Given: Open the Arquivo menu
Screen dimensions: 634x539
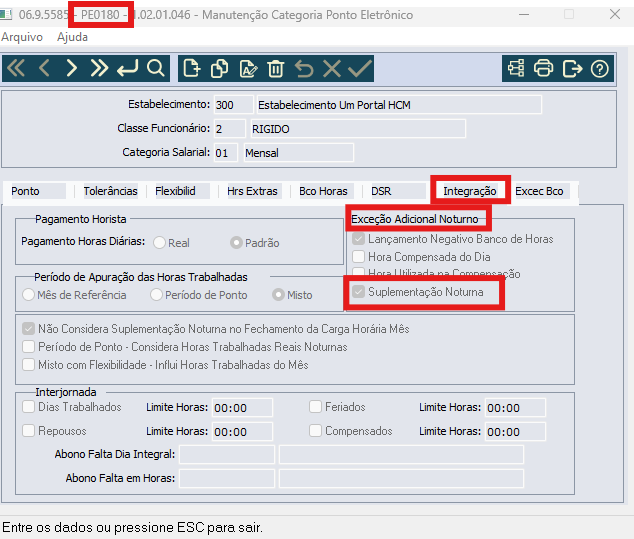Looking at the screenshot, I should click(22, 37).
